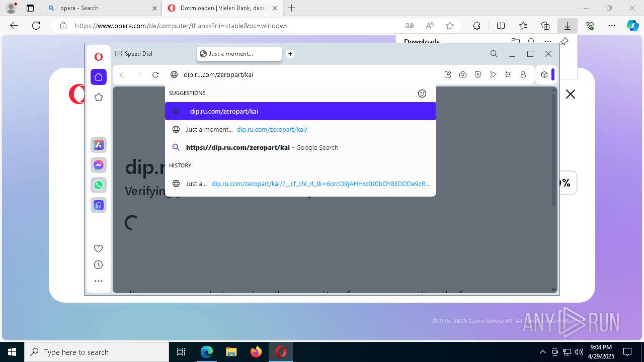
Task: Open Edge extensions puzzle icon
Action: [x=477, y=26]
